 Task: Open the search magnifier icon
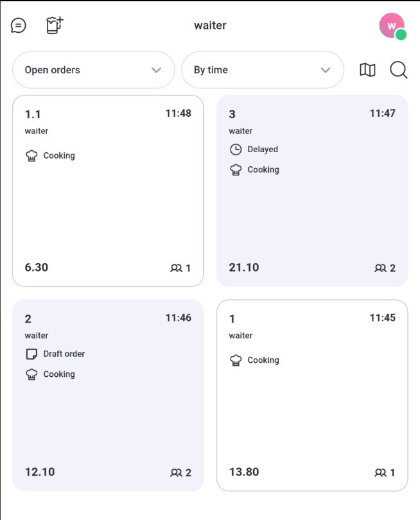(x=398, y=70)
